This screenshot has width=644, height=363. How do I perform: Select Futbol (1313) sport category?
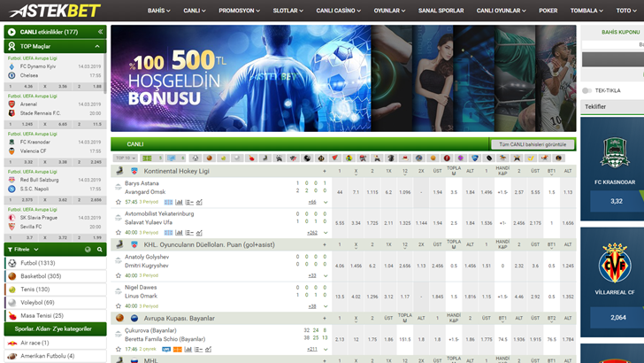point(56,263)
